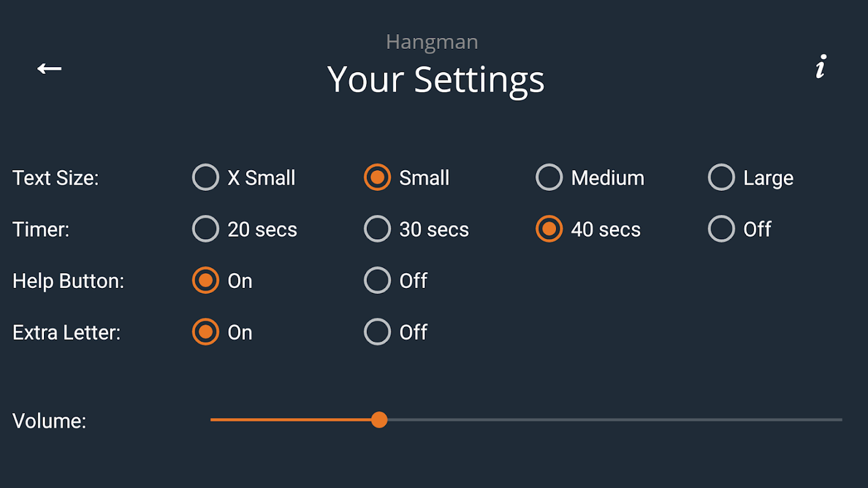The height and width of the screenshot is (488, 868).
Task: Switch Extra Letter to Off
Action: pyautogui.click(x=377, y=332)
